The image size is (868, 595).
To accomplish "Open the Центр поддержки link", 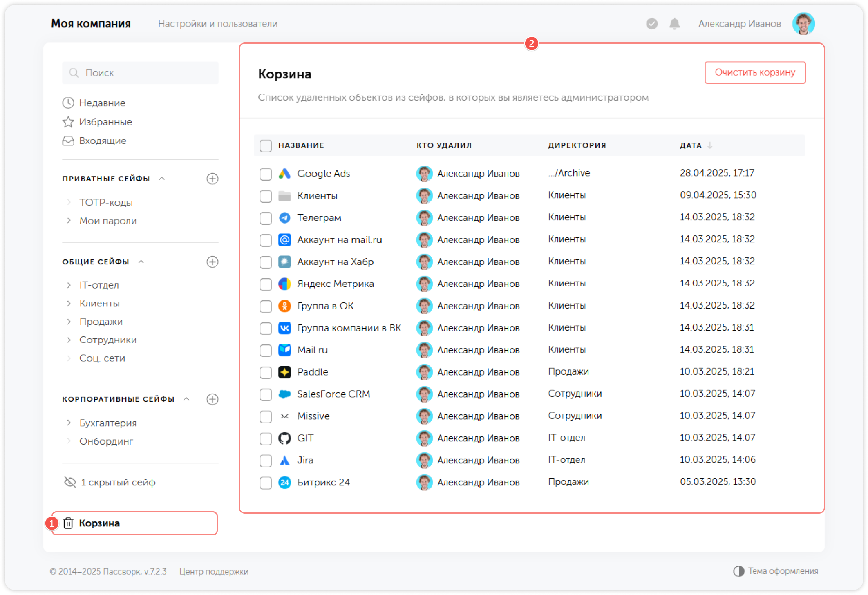I will click(x=214, y=571).
